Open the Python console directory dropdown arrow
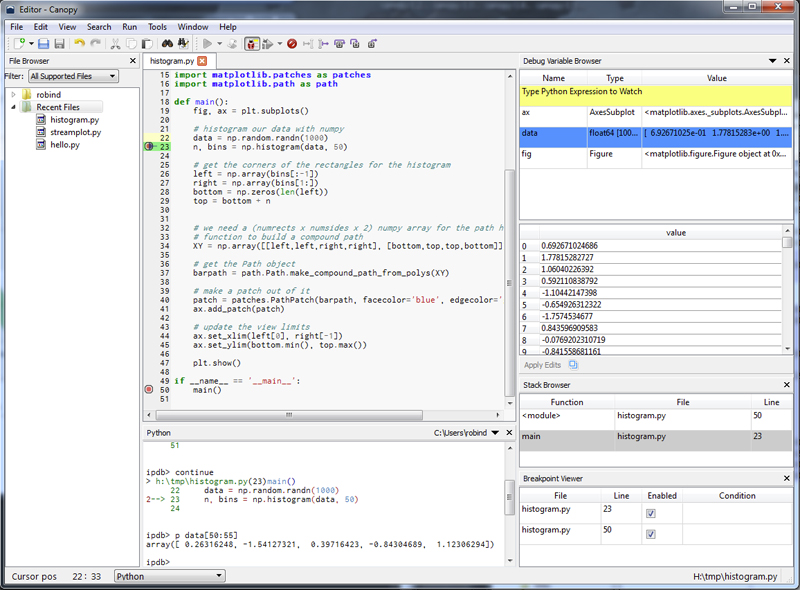 [x=495, y=433]
